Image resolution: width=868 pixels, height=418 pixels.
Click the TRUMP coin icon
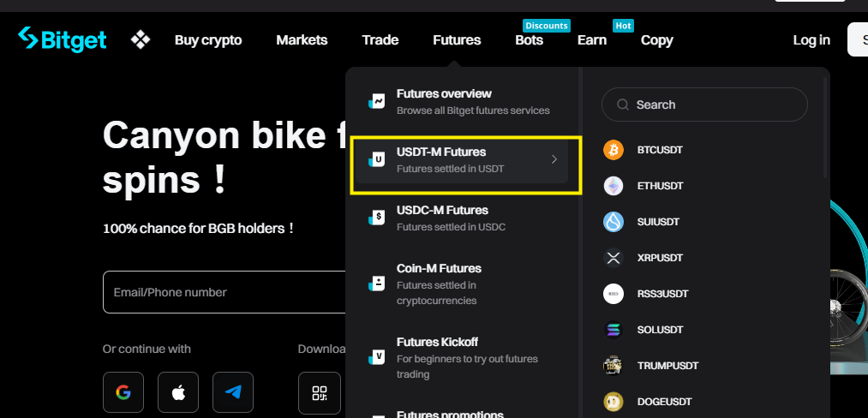pyautogui.click(x=614, y=366)
